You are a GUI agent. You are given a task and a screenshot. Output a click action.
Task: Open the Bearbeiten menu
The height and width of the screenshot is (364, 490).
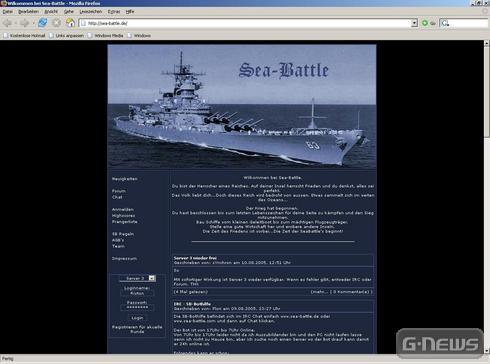(28, 11)
